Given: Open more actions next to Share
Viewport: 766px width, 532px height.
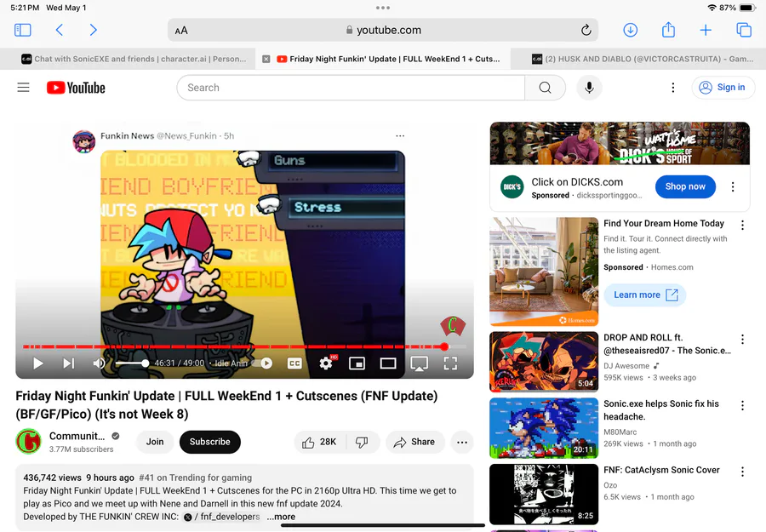Looking at the screenshot, I should (461, 442).
